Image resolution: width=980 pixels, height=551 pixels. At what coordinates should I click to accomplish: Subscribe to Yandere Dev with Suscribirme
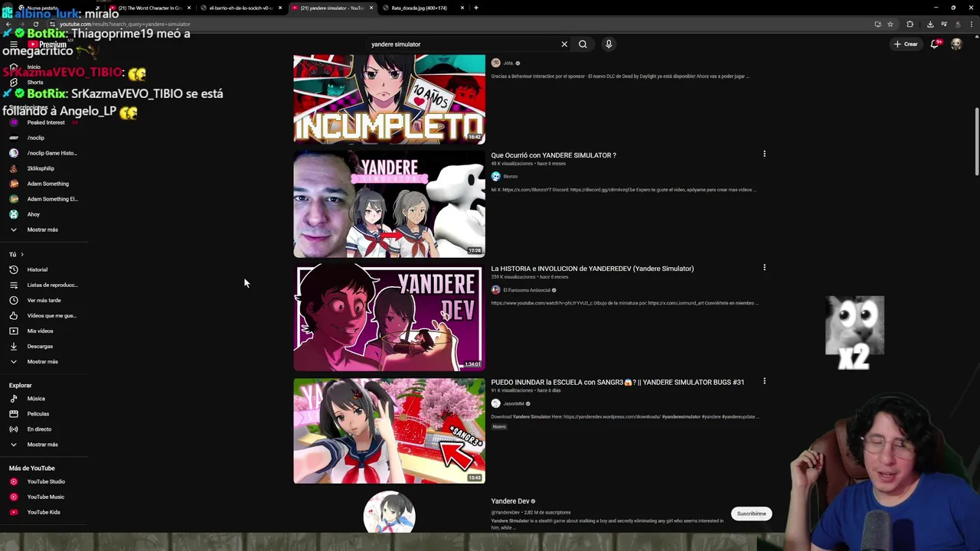tap(751, 514)
